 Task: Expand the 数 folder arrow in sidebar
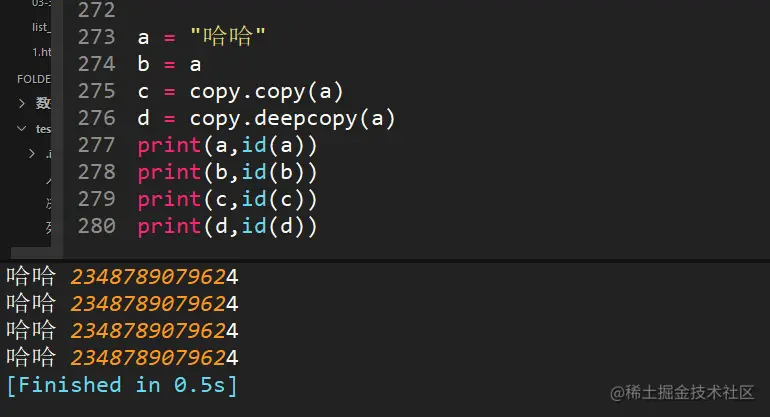(x=22, y=103)
